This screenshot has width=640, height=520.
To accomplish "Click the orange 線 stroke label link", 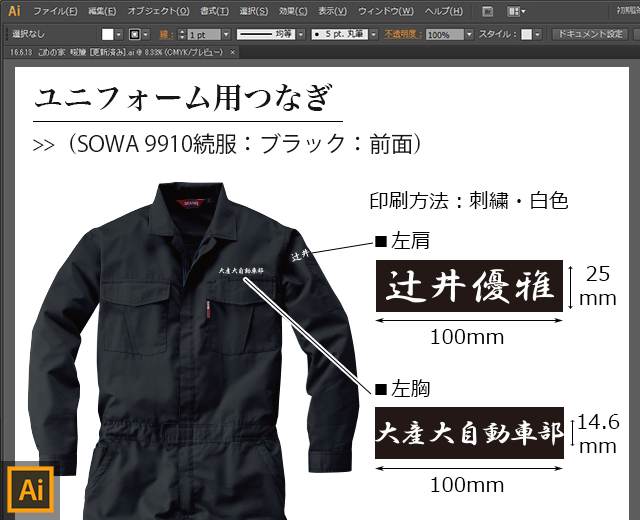I will pos(166,34).
